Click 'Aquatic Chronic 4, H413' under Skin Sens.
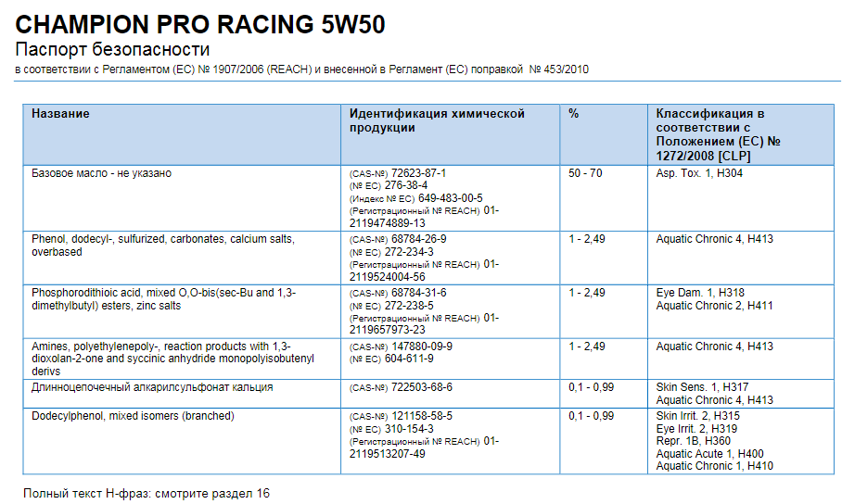The image size is (842, 504). pos(714,400)
